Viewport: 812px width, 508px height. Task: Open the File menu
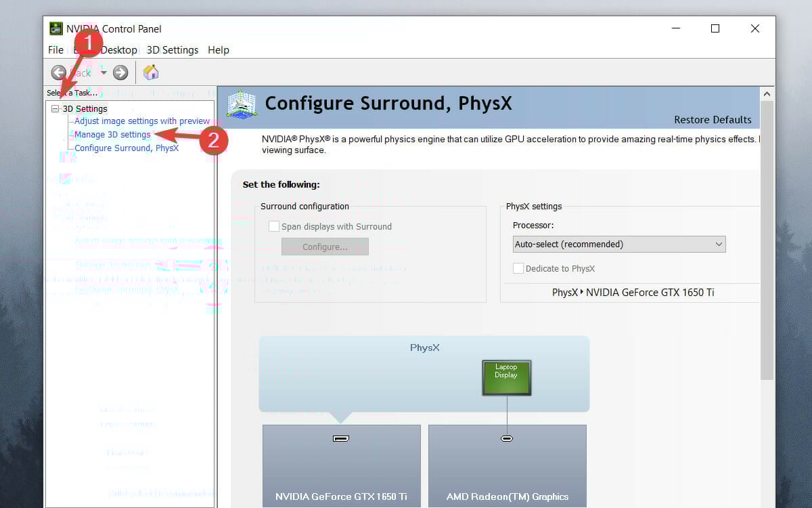[x=55, y=50]
